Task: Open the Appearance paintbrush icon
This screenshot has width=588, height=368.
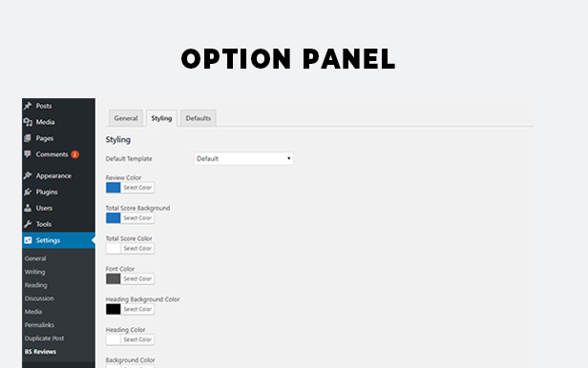Action: point(28,175)
